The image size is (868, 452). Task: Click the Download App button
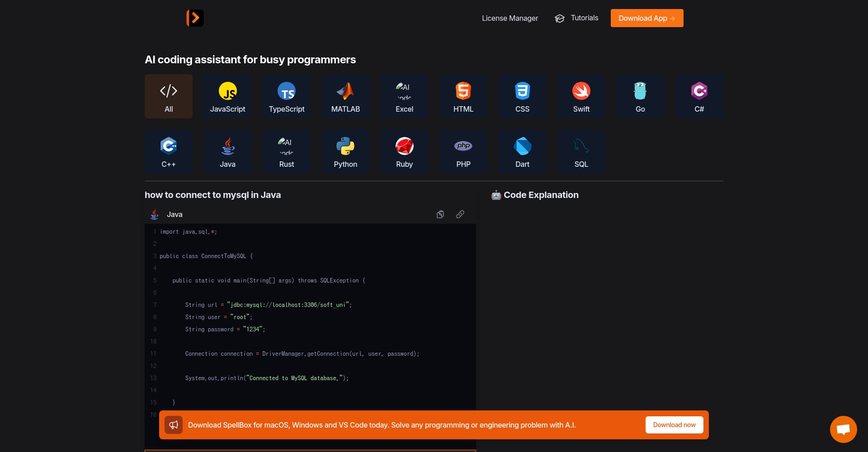tap(646, 18)
